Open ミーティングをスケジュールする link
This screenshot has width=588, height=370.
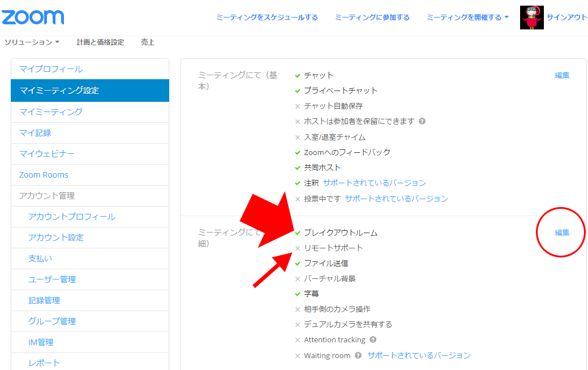coord(267,18)
